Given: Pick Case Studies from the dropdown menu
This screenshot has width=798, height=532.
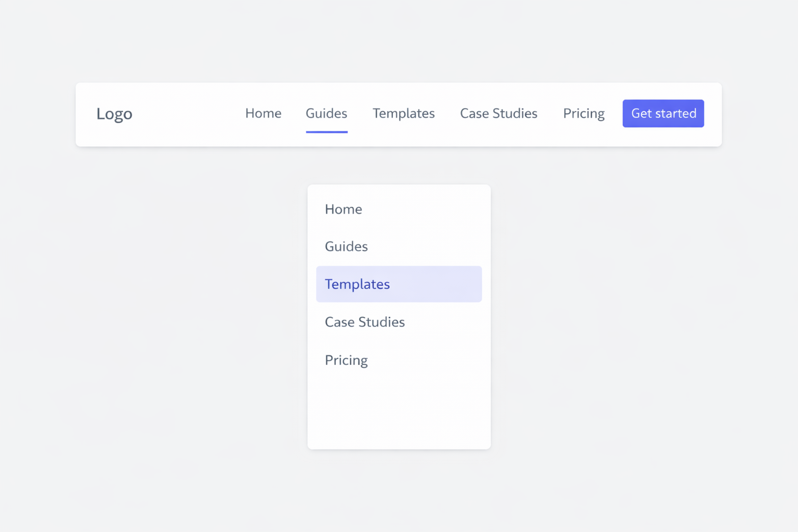Looking at the screenshot, I should tap(365, 322).
